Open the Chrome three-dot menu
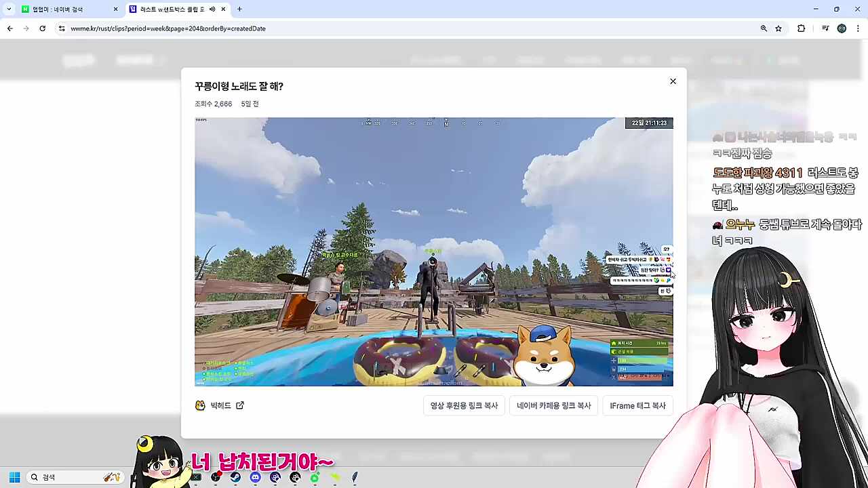 pyautogui.click(x=858, y=28)
